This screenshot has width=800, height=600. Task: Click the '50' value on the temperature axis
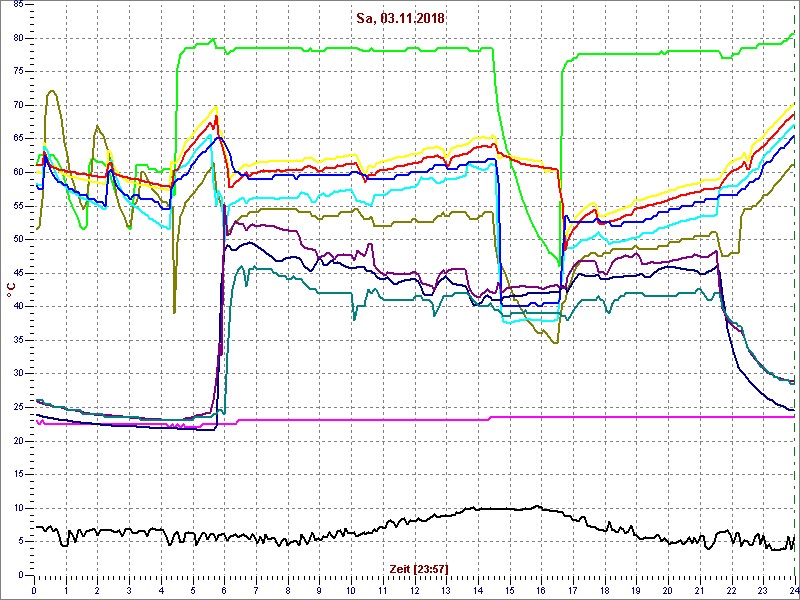click(x=18, y=239)
